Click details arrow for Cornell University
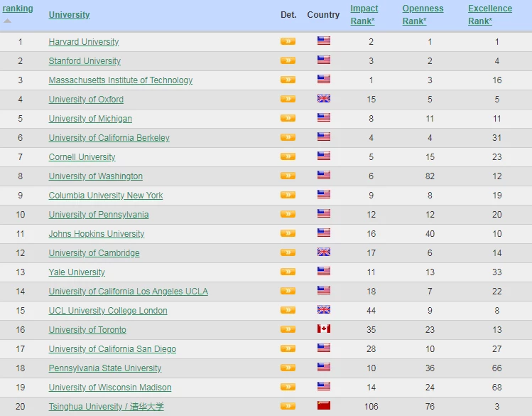Viewport: 532px width, 416px height. 288,156
